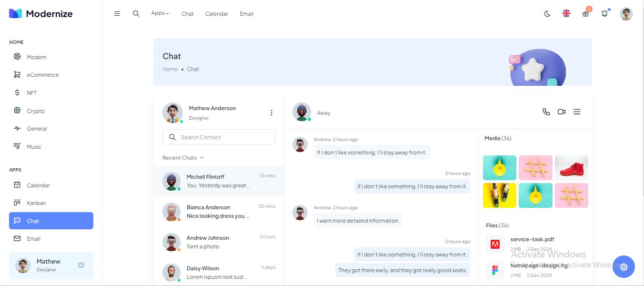Open the shopping basket icon
Image resolution: width=644 pixels, height=286 pixels.
coord(585,14)
